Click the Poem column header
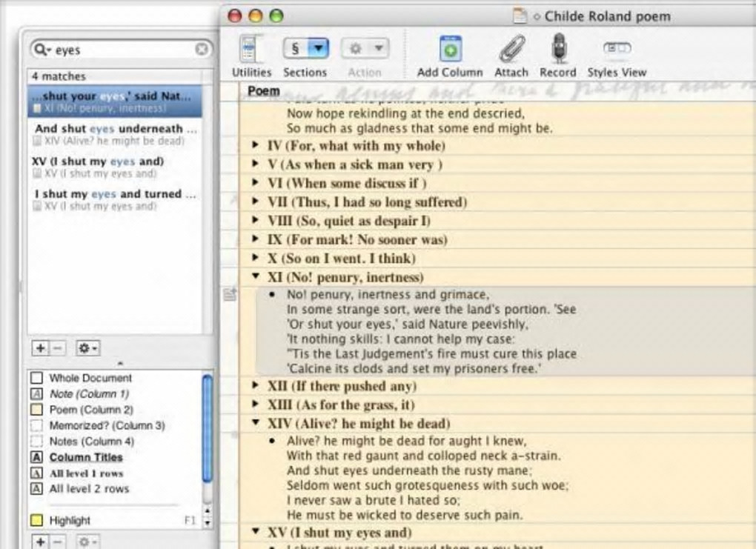 point(264,90)
